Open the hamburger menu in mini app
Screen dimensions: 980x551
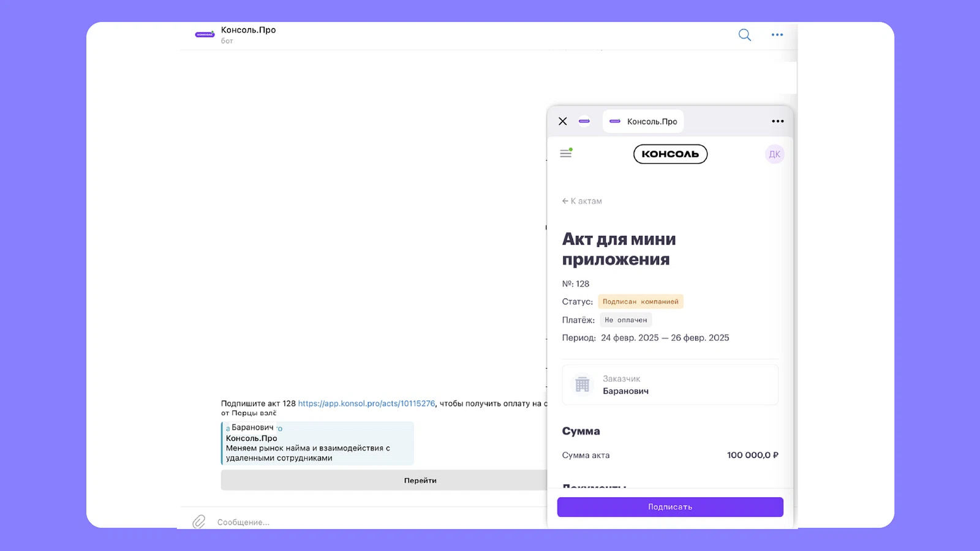(x=566, y=153)
